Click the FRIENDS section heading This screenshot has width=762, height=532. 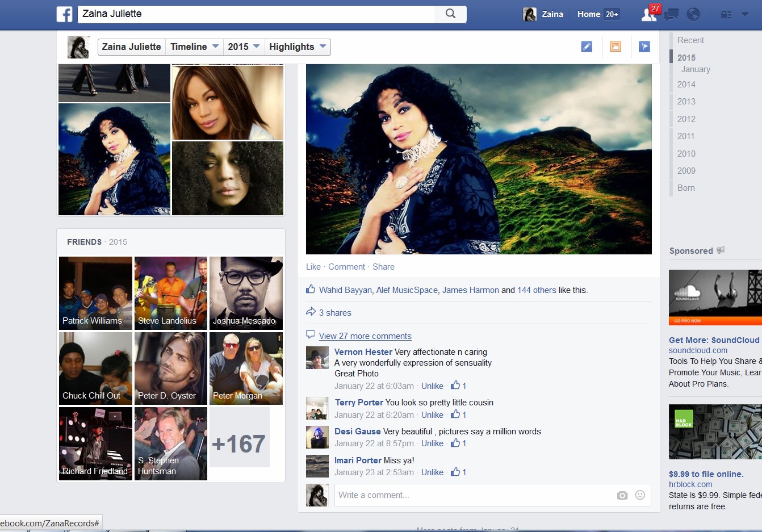(x=84, y=242)
